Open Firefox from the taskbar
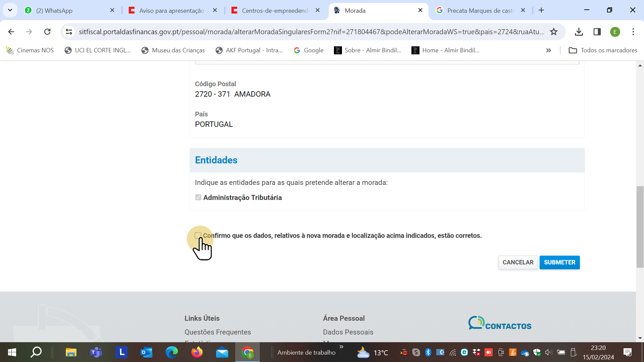Viewport: 644px width, 362px height. coord(197,352)
